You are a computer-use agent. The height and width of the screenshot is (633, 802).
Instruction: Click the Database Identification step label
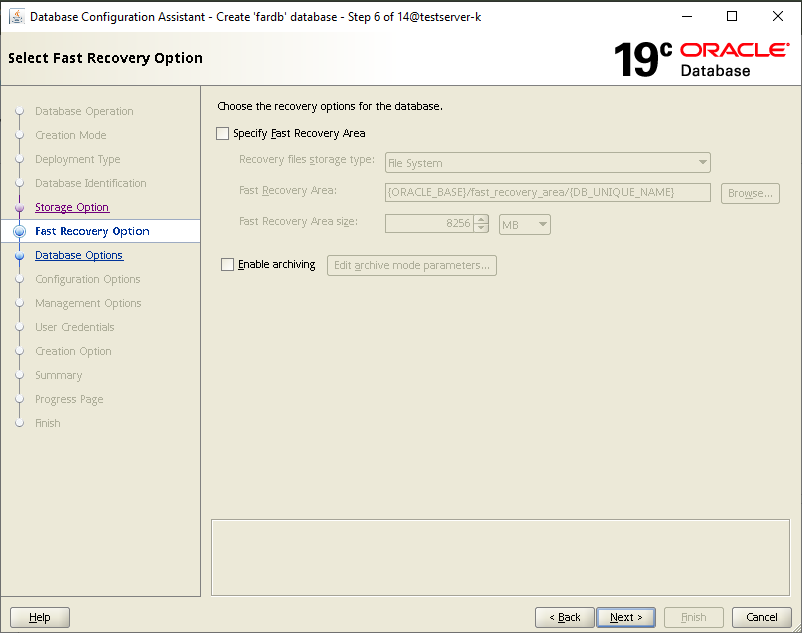91,183
